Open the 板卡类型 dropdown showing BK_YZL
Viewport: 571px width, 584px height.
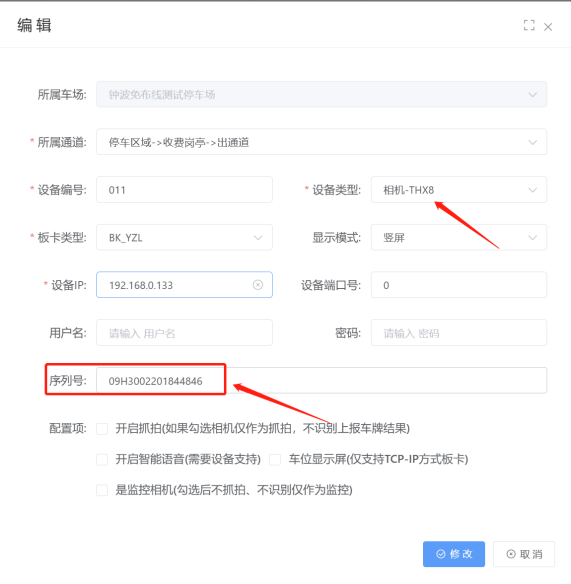(184, 237)
